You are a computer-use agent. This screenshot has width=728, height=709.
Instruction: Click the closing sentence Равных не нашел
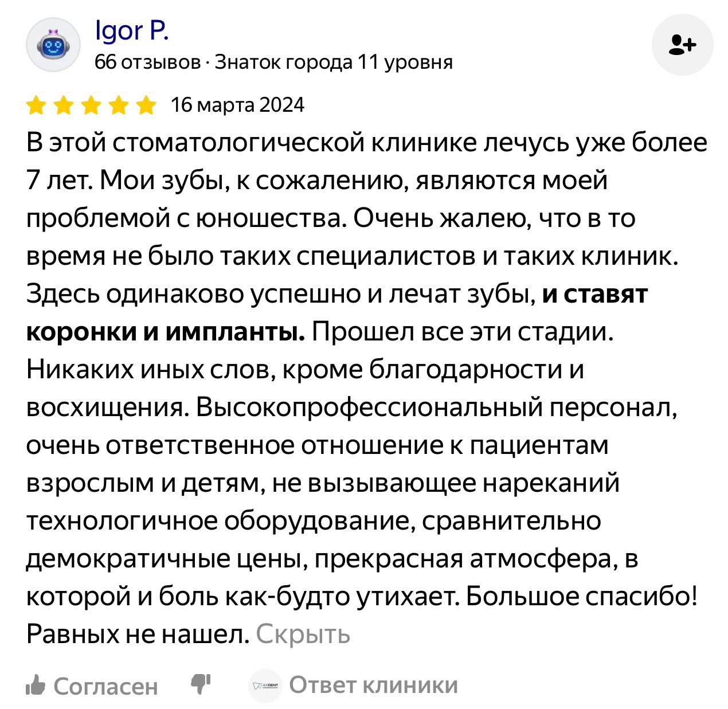(138, 634)
